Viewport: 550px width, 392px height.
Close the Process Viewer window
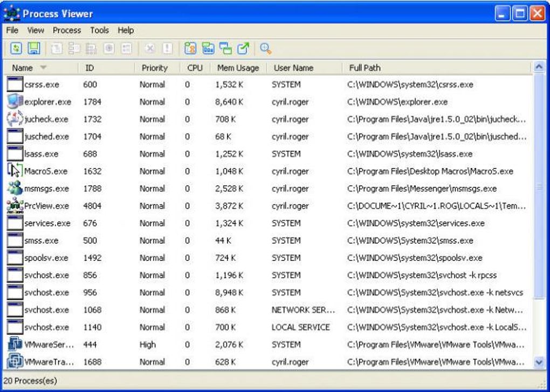[538, 13]
